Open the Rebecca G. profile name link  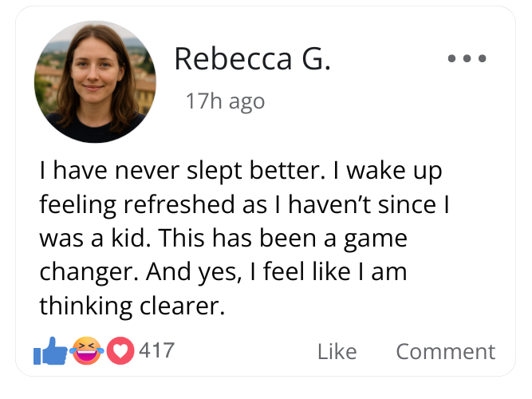coord(251,58)
